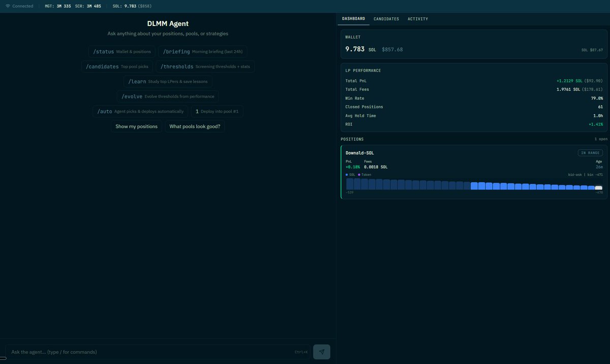Click the What pools look good? button
The height and width of the screenshot is (364, 610).
[195, 126]
